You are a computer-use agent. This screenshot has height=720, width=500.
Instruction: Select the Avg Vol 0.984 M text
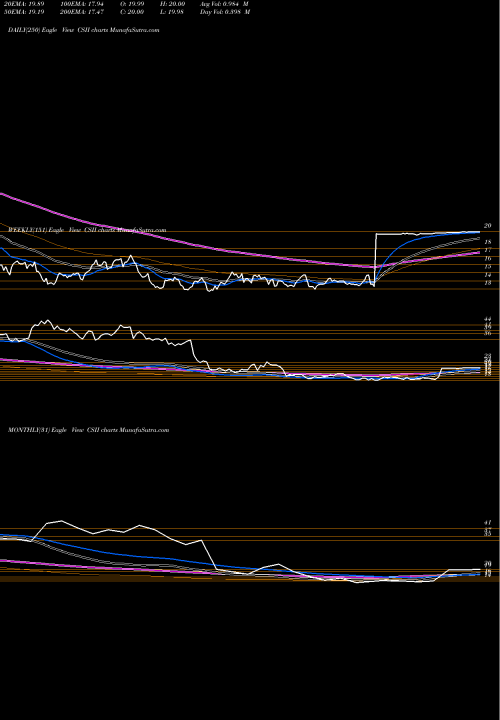pos(225,4)
